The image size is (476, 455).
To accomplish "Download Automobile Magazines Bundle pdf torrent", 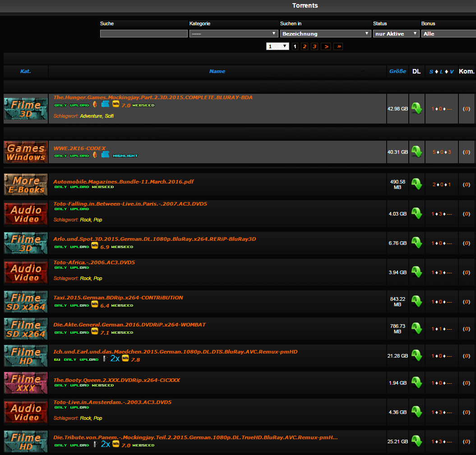I will coord(416,184).
